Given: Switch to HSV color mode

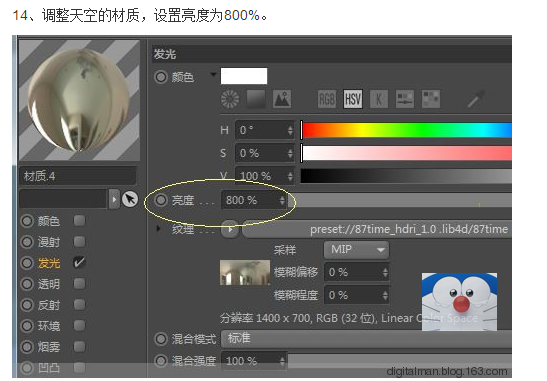Looking at the screenshot, I should click(x=353, y=99).
